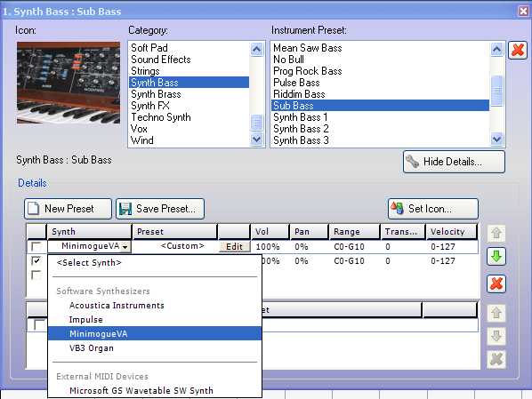
Task: Toggle checkbox in lower effects list row
Action: [39, 324]
